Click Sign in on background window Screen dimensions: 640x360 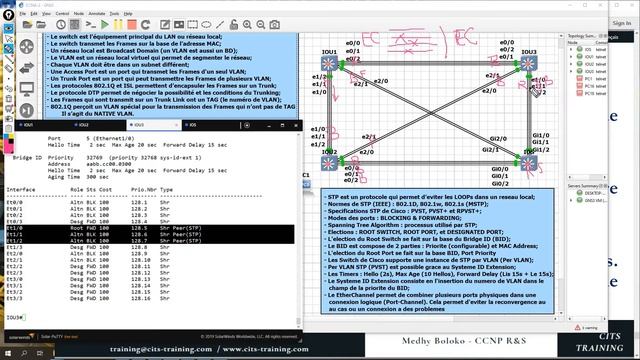[622, 23]
